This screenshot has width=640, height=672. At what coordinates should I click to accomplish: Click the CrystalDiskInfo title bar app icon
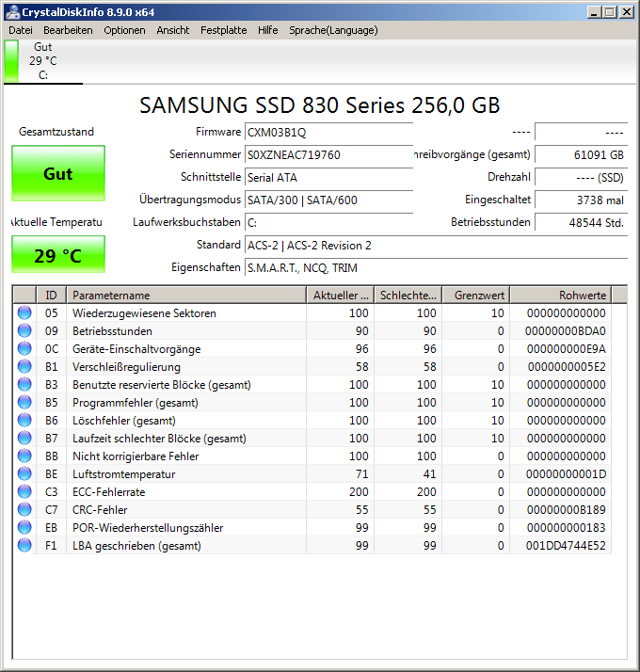click(x=12, y=12)
